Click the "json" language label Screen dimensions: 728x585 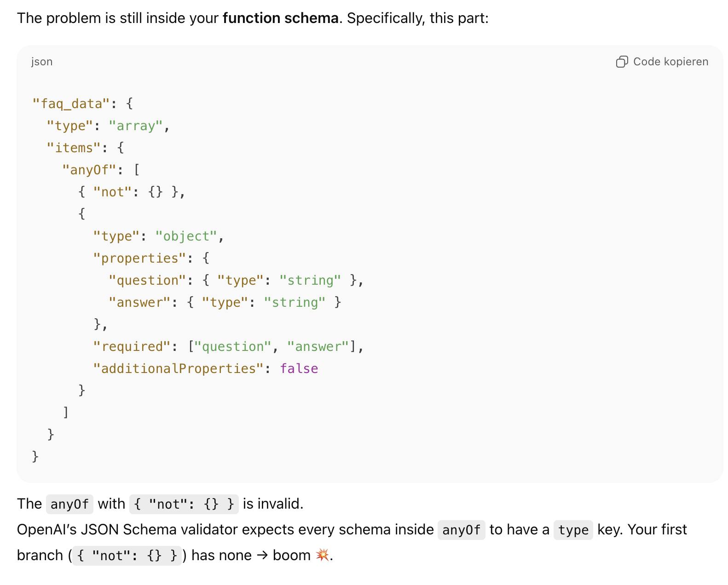[42, 62]
